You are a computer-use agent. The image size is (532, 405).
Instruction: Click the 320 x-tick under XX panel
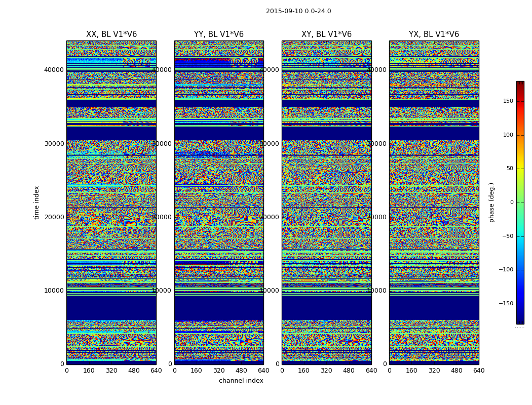[x=111, y=371]
